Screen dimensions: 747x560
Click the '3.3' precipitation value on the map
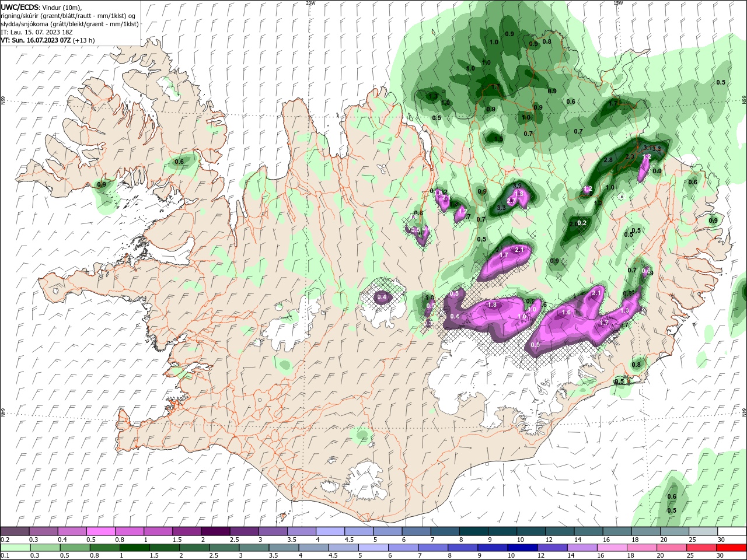click(501, 208)
